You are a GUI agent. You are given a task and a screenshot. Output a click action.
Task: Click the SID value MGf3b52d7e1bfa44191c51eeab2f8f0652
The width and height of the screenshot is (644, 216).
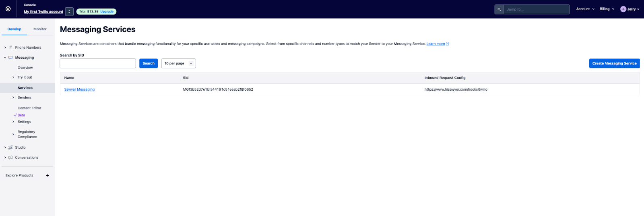tap(218, 89)
